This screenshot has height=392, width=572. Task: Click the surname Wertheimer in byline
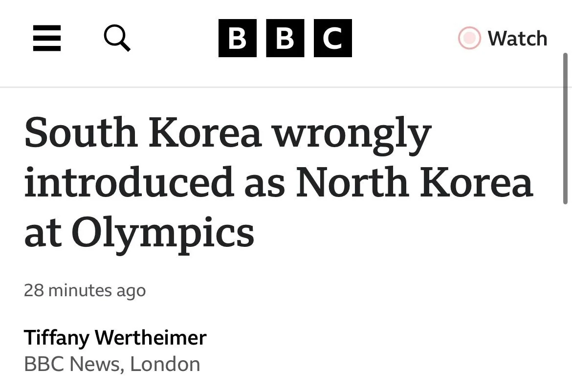coord(151,338)
